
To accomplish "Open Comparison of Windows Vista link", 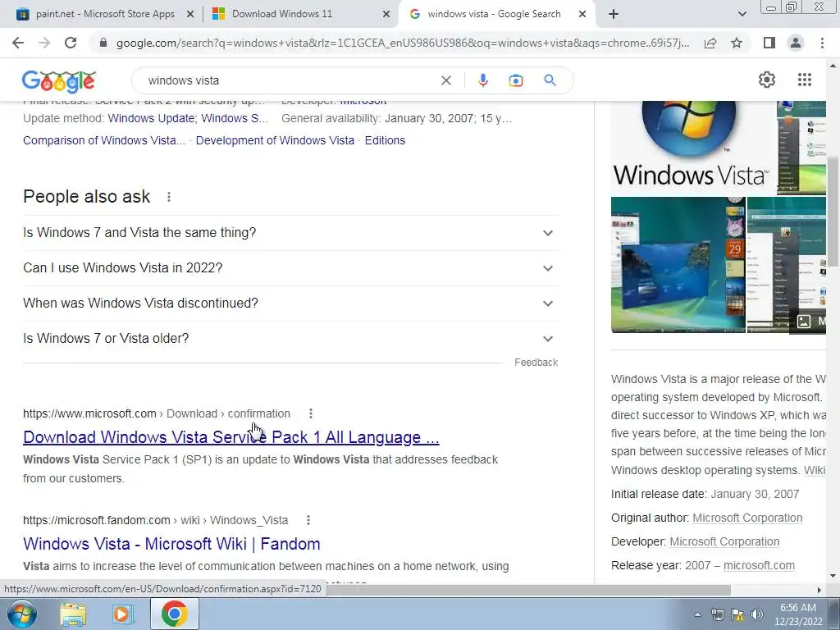I will (x=104, y=140).
